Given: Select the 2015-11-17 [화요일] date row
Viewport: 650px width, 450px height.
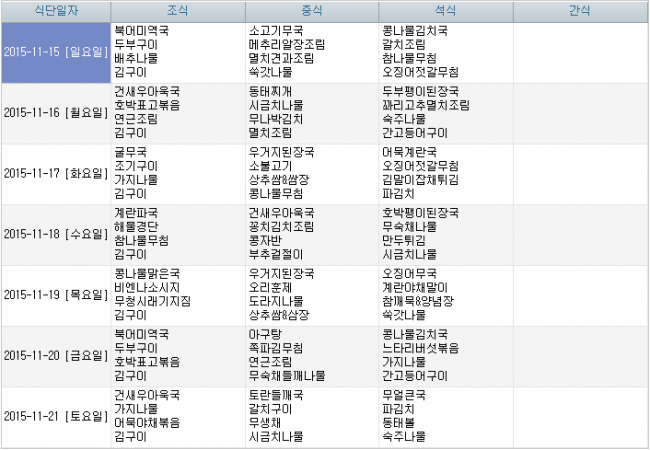Looking at the screenshot, I should (55, 172).
